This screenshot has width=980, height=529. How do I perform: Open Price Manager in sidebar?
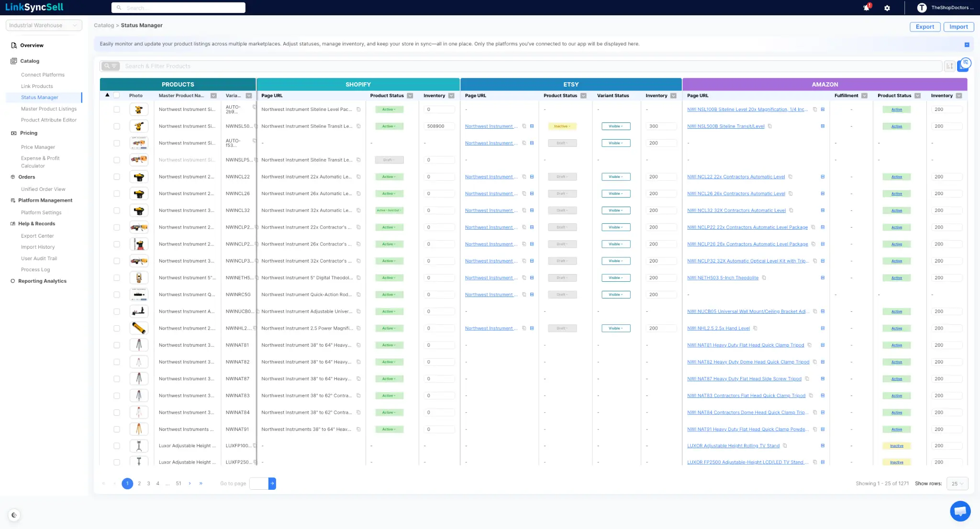pyautogui.click(x=38, y=147)
